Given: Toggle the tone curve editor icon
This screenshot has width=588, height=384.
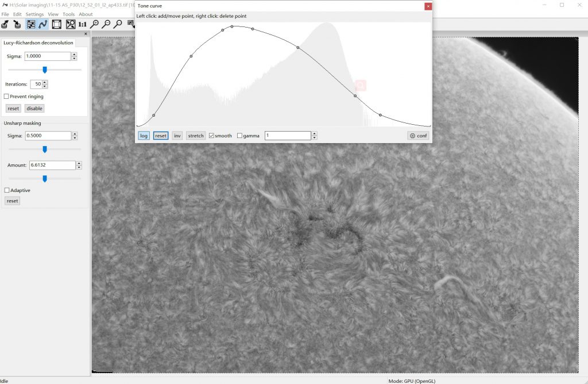Looking at the screenshot, I should pos(43,24).
